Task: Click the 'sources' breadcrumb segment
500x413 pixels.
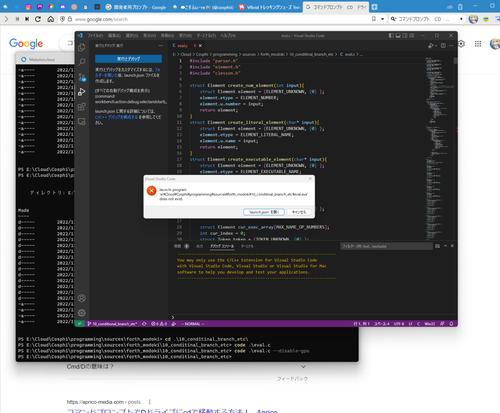Action: [x=249, y=54]
